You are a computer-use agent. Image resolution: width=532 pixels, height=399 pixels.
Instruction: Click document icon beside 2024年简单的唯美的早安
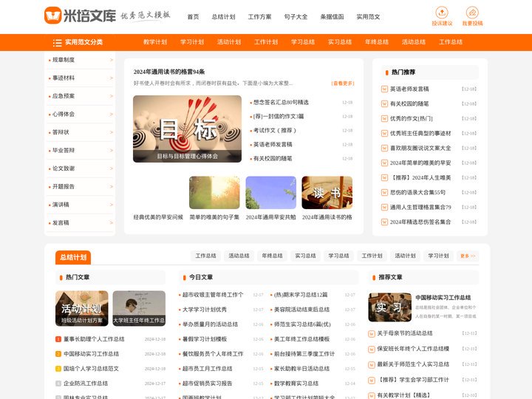pos(384,163)
